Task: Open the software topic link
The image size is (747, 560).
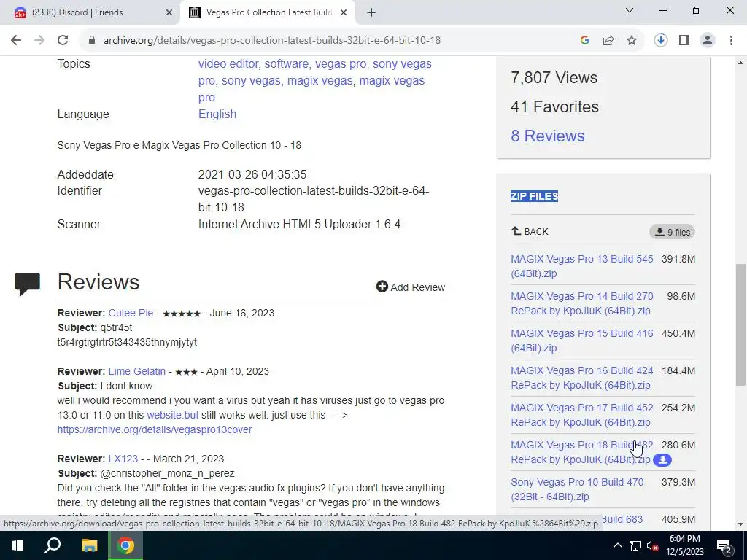Action: pos(286,64)
